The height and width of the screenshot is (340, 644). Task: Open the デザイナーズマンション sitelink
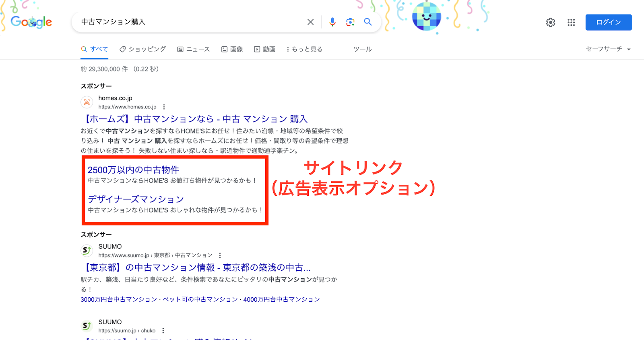tap(136, 199)
